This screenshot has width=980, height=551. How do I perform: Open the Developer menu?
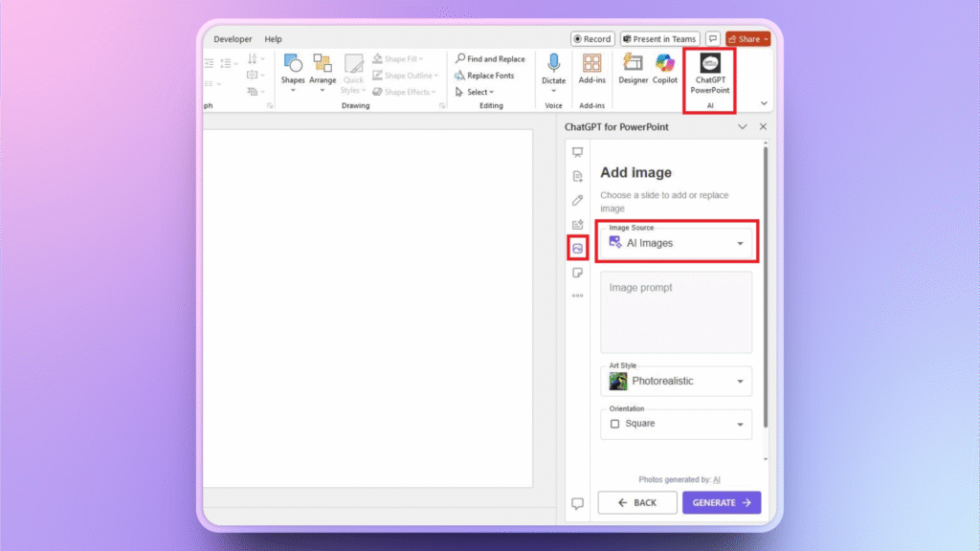click(x=233, y=38)
